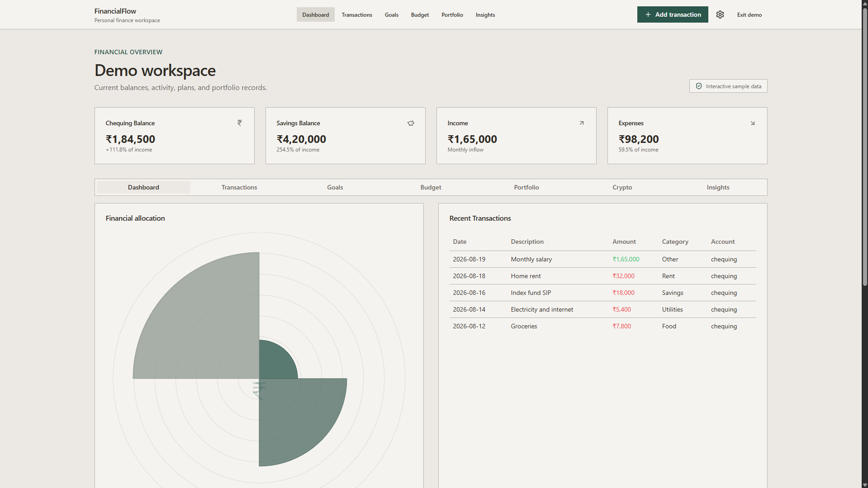868x488 pixels.
Task: Open the settings gear icon
Action: pyautogui.click(x=720, y=14)
